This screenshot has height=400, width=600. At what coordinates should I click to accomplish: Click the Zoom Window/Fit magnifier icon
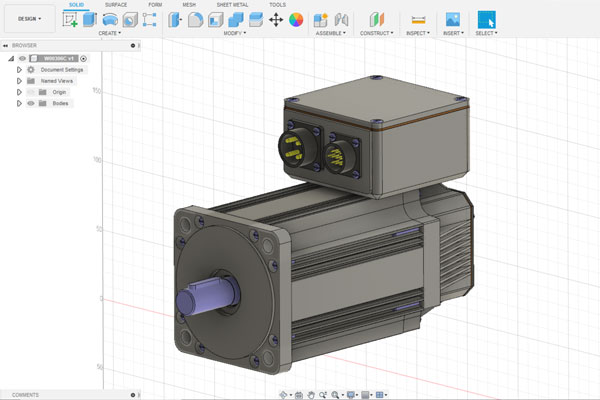[335, 395]
